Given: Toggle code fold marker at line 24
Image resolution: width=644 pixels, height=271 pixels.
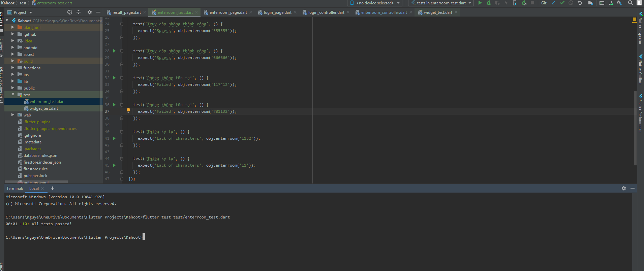Looking at the screenshot, I should point(122,24).
